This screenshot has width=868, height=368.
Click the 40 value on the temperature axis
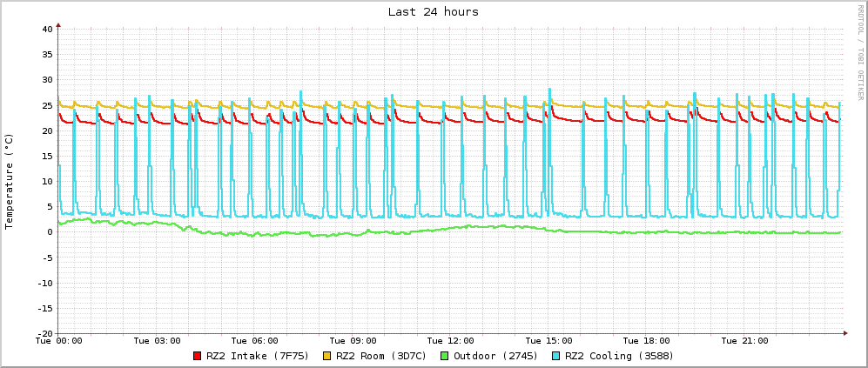coord(47,29)
